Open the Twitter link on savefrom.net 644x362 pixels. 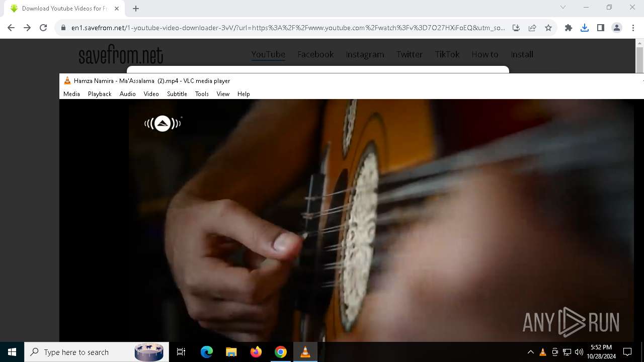click(409, 54)
